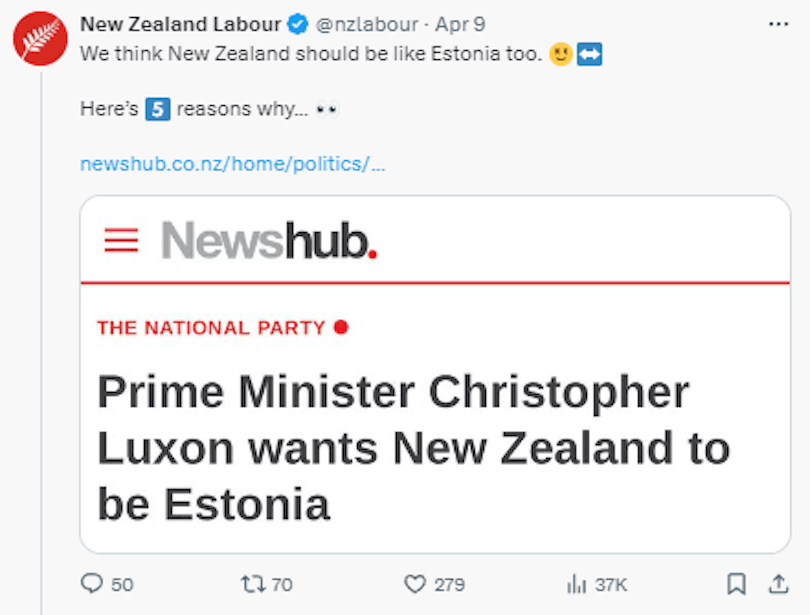This screenshot has height=615, width=810.
Task: Click the New Zealand Labour profile avatar
Action: 40,38
